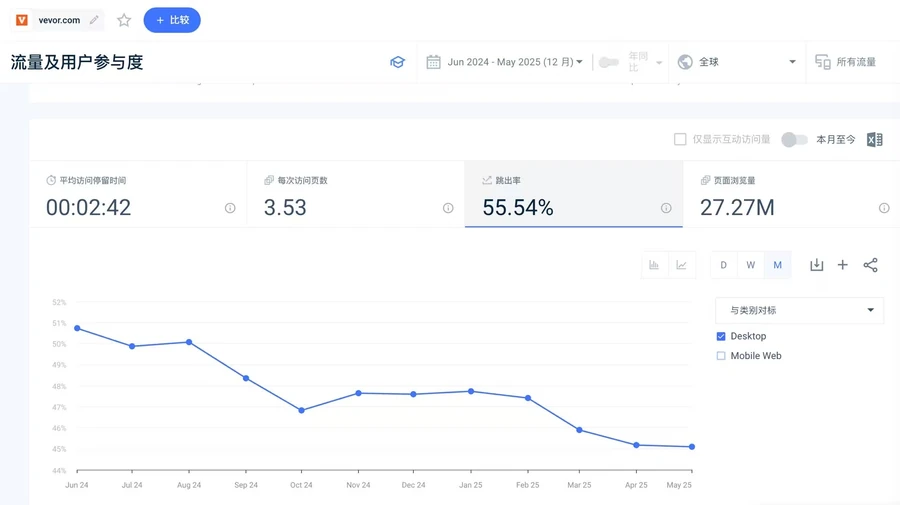This screenshot has width=900, height=505.
Task: Click info icon for 55.54% bounce rate
Action: (x=666, y=208)
